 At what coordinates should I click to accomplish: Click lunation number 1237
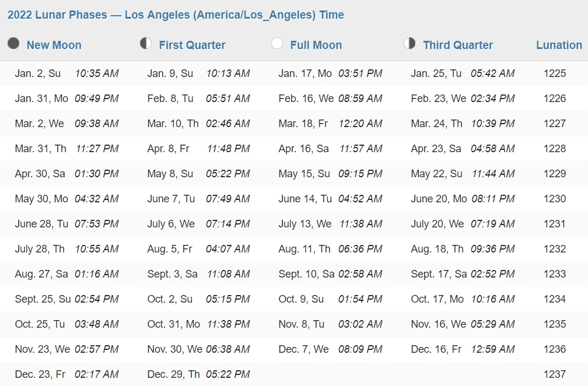[x=555, y=374]
